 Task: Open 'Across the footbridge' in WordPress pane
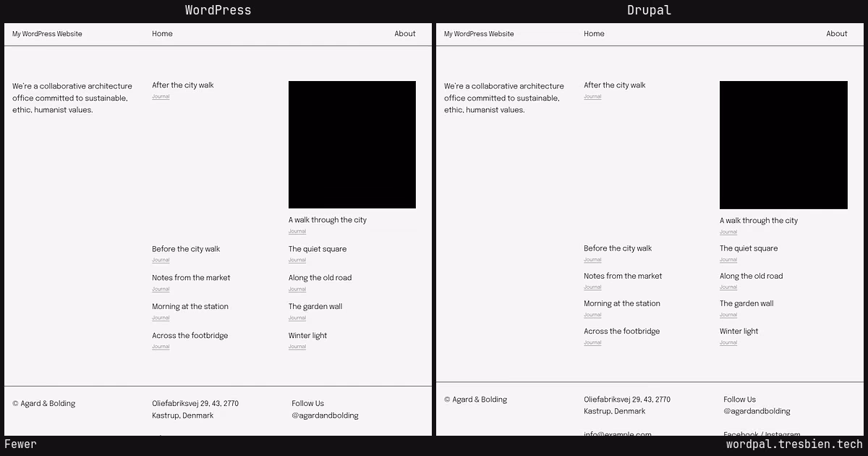coord(190,336)
